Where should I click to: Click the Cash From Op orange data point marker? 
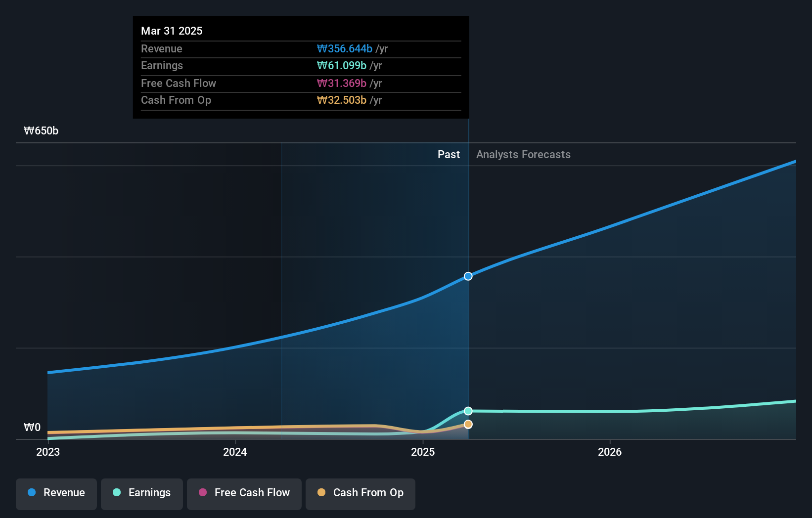(x=468, y=425)
